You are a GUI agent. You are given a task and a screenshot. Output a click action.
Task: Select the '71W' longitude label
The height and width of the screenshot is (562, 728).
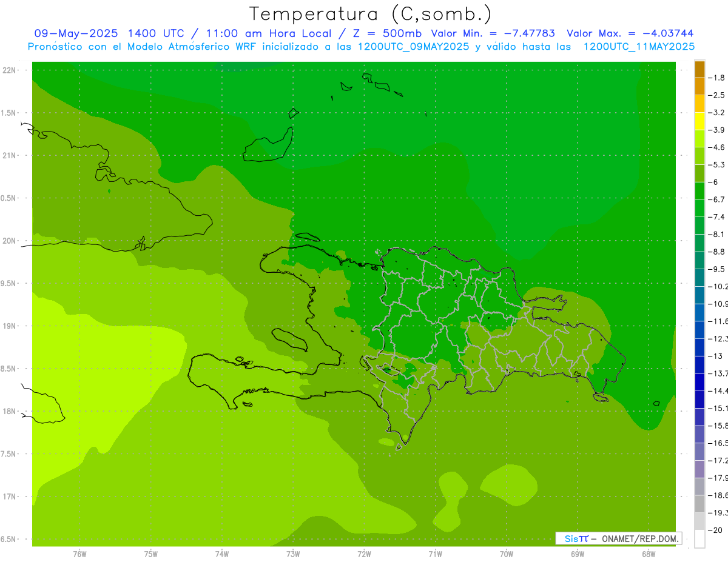(x=435, y=554)
